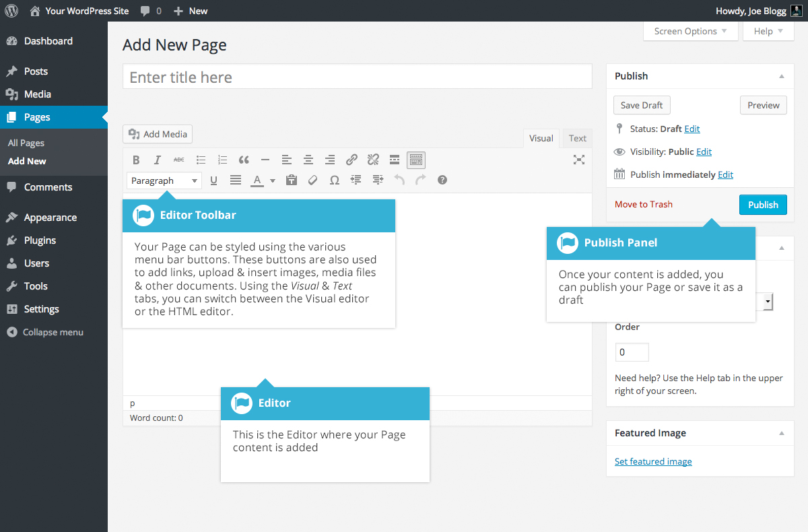Insert a bulleted list
This screenshot has height=532, width=808.
coord(201,160)
